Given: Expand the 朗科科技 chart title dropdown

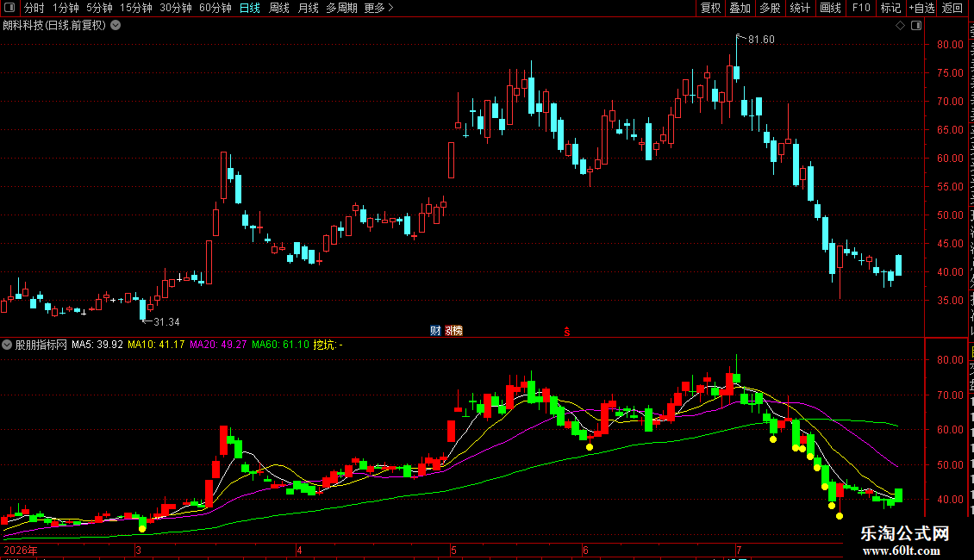Looking at the screenshot, I should pyautogui.click(x=116, y=26).
